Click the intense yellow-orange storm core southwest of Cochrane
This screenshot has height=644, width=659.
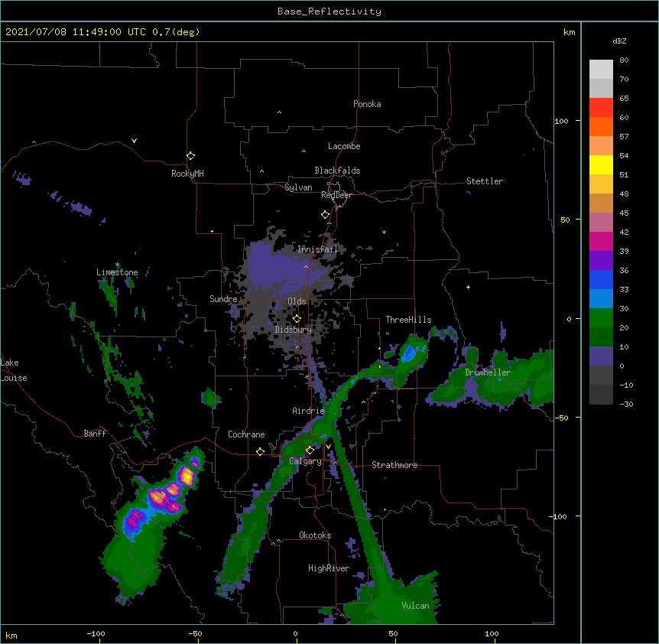click(186, 476)
